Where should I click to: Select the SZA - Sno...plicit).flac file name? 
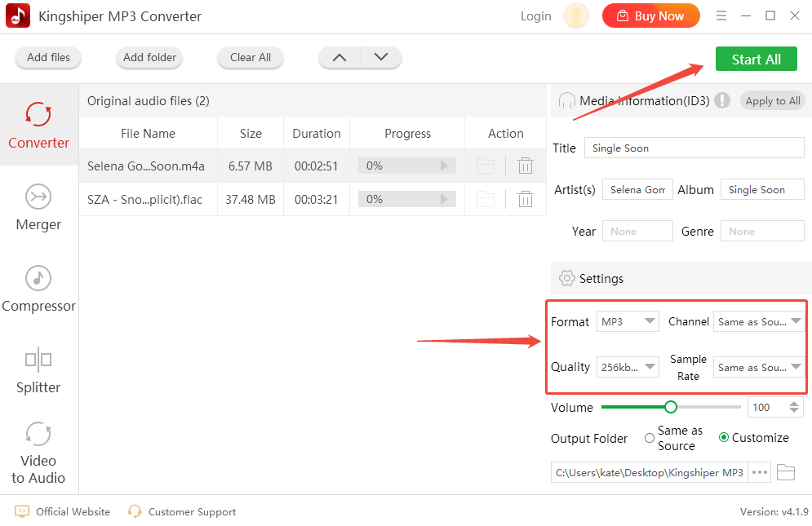pos(144,199)
